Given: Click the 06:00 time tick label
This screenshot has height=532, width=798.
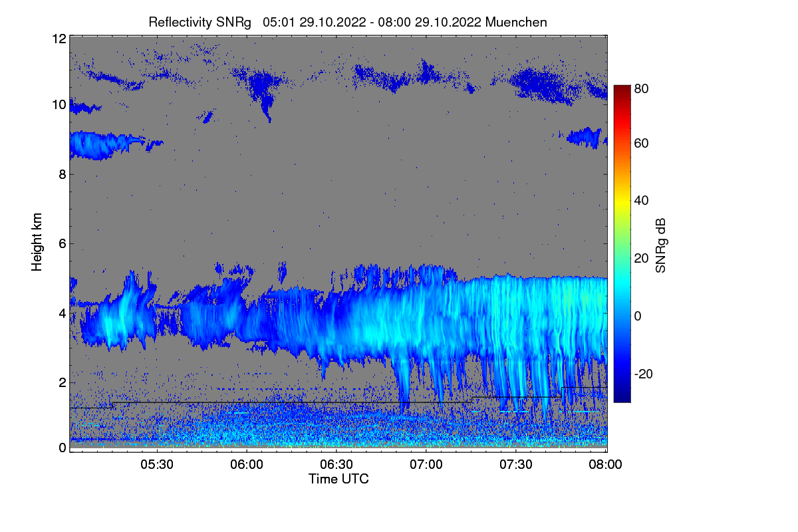Looking at the screenshot, I should coord(247,465).
